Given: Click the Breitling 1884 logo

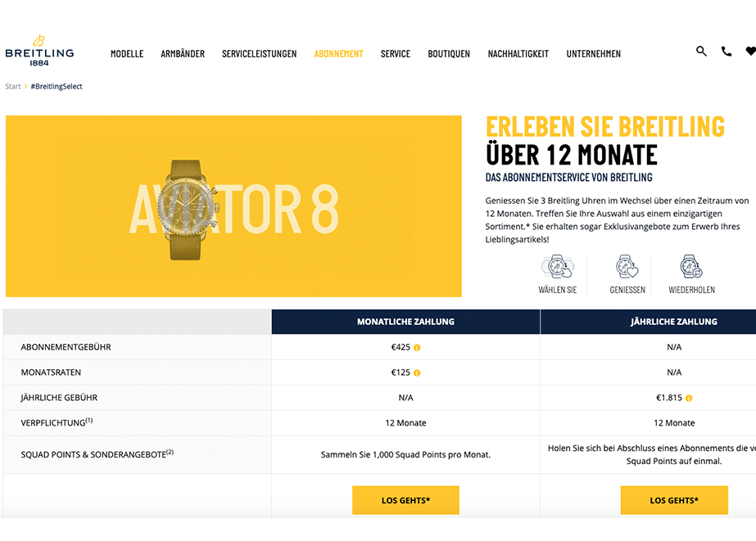Looking at the screenshot, I should (x=39, y=51).
